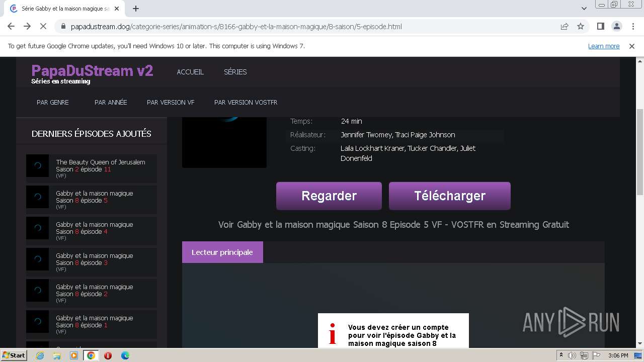Show hidden system tray icons
Screen dimensions: 644x362
click(x=561, y=355)
